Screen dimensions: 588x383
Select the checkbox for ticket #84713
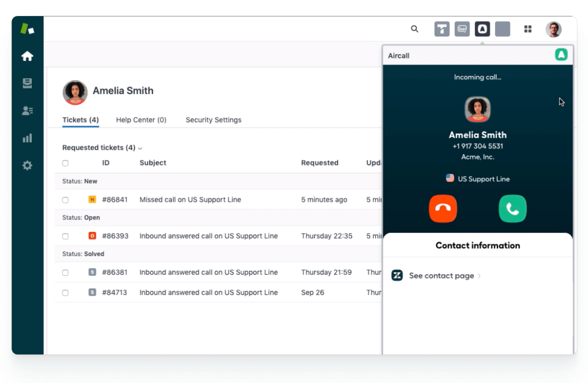point(65,293)
